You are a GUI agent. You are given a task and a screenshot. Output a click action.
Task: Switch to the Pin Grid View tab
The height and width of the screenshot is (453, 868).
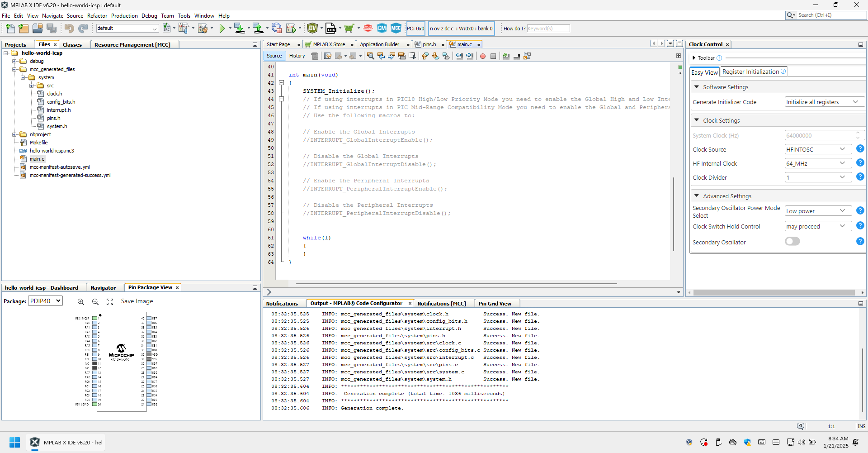coord(495,304)
